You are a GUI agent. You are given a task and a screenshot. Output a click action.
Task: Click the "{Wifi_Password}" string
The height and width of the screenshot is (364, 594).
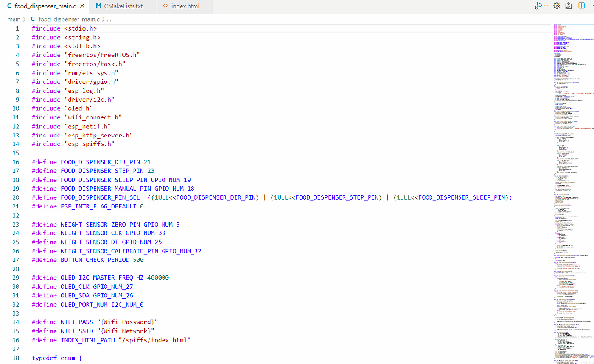[x=127, y=322]
